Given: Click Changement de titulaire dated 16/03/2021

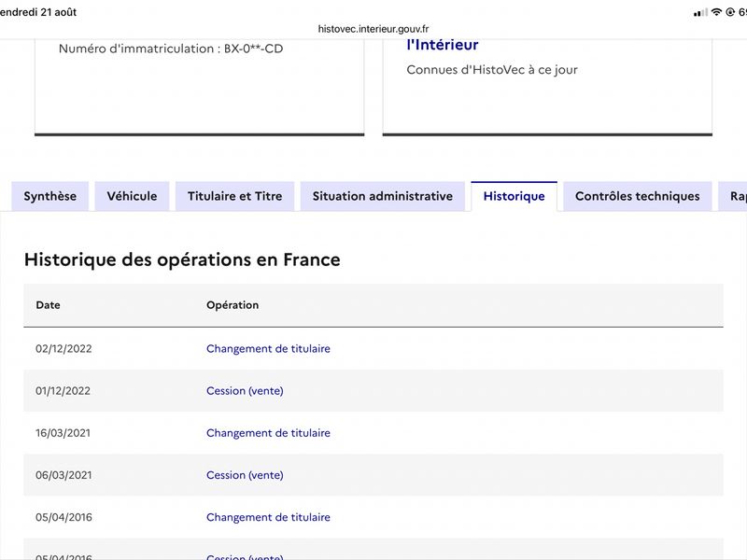Looking at the screenshot, I should coord(268,433).
